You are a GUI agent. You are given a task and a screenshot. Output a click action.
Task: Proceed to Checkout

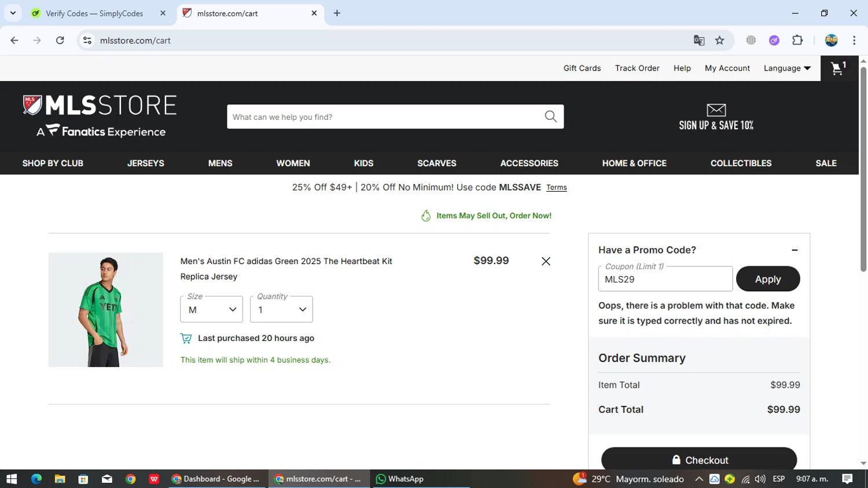699,460
